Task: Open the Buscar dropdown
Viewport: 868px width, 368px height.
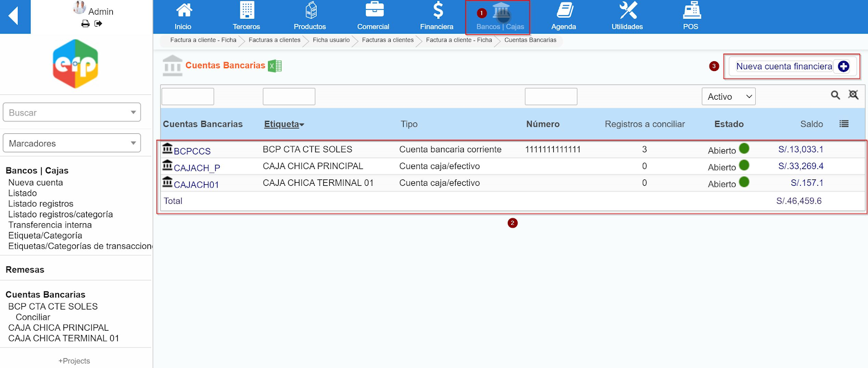Action: coord(72,112)
